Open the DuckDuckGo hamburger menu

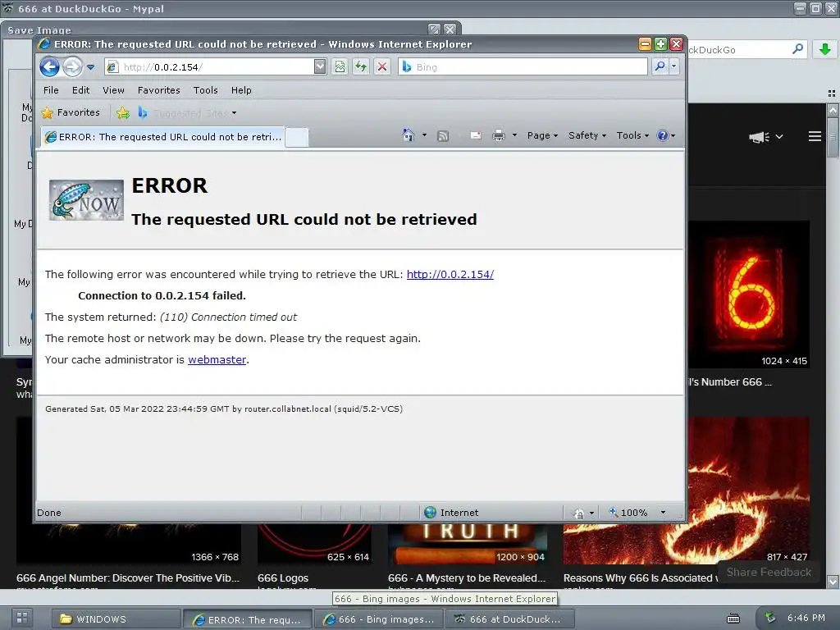pos(815,137)
